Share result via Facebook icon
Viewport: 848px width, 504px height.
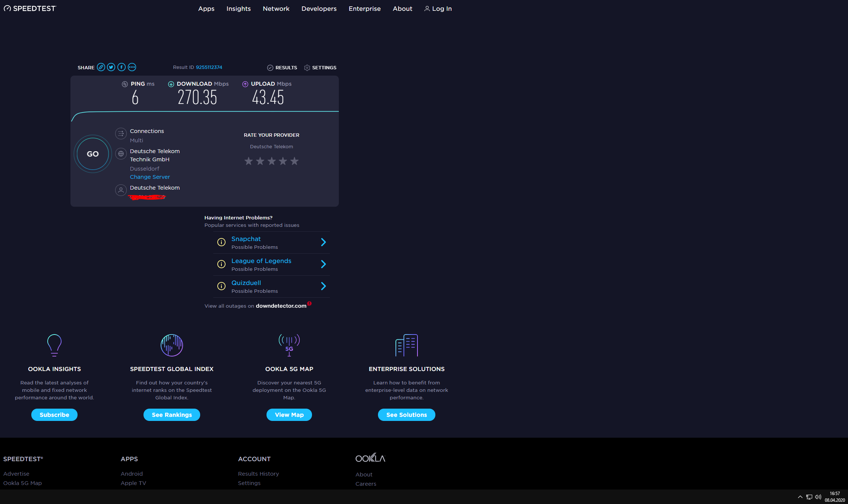[122, 67]
